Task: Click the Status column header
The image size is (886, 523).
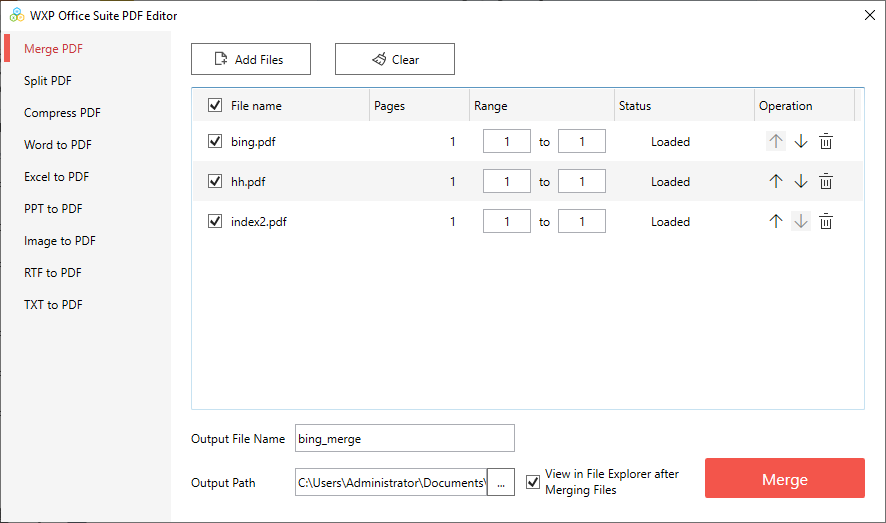Action: [684, 106]
